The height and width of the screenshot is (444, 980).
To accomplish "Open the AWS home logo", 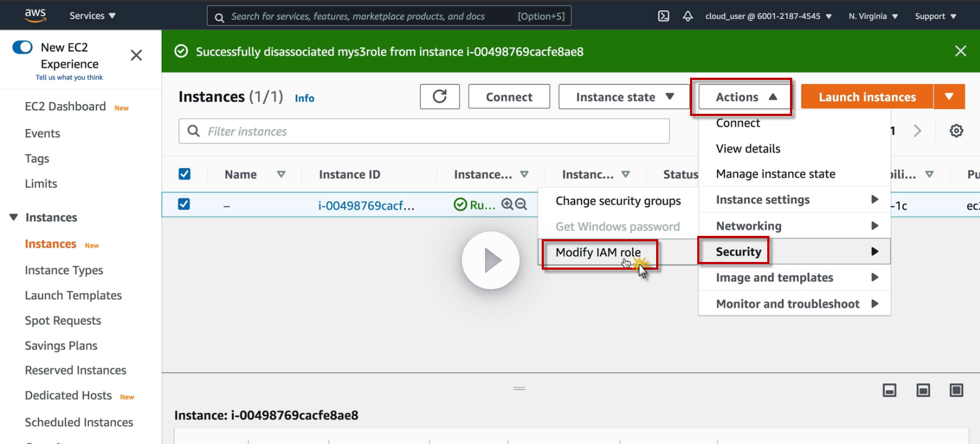I will point(35,16).
